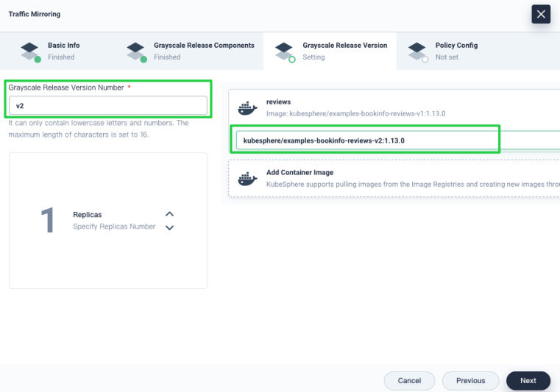The width and height of the screenshot is (560, 392).
Task: Switch to the Policy Config tab
Action: (x=456, y=51)
